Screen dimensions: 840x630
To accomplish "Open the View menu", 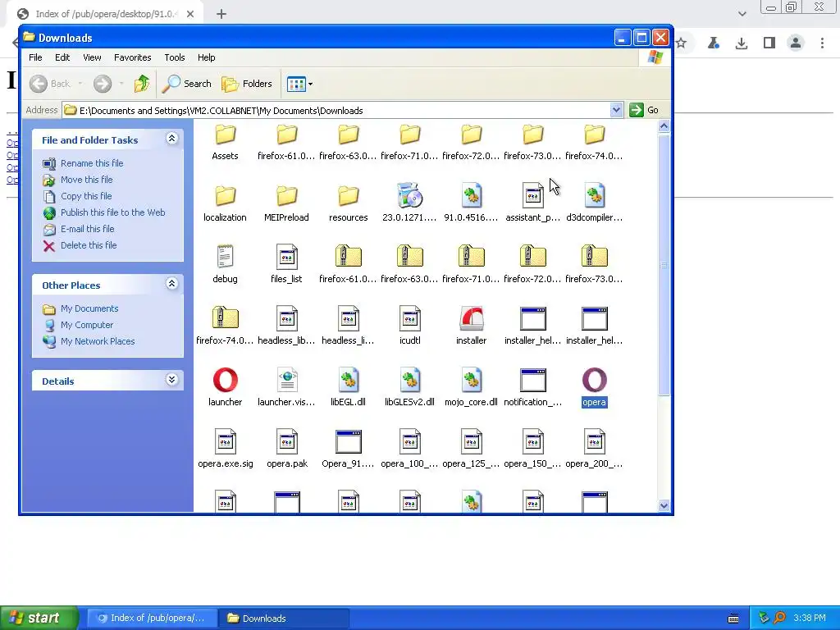I will (x=92, y=57).
